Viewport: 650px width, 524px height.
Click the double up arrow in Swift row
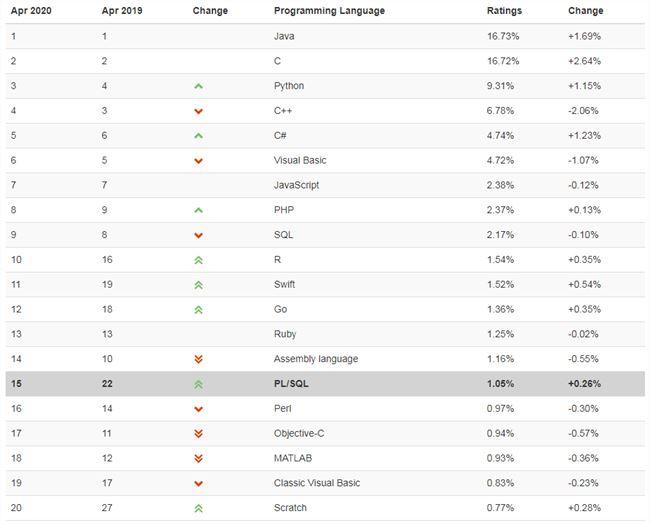pyautogui.click(x=198, y=285)
